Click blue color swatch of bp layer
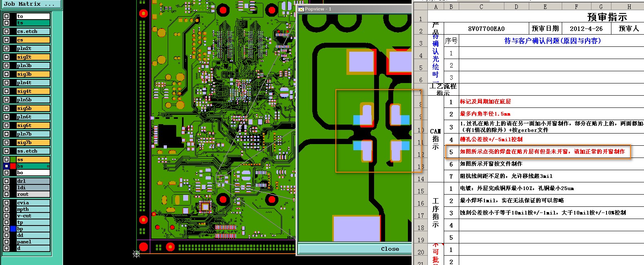 click(13, 229)
